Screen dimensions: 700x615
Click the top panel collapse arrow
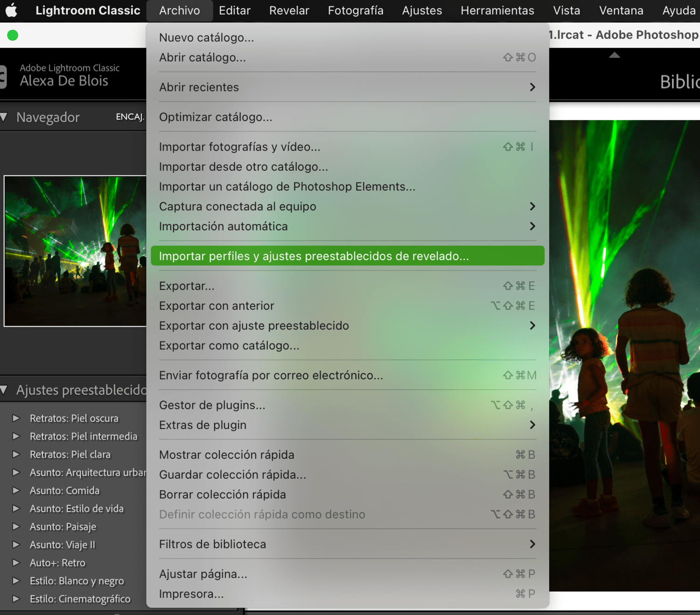click(x=615, y=55)
